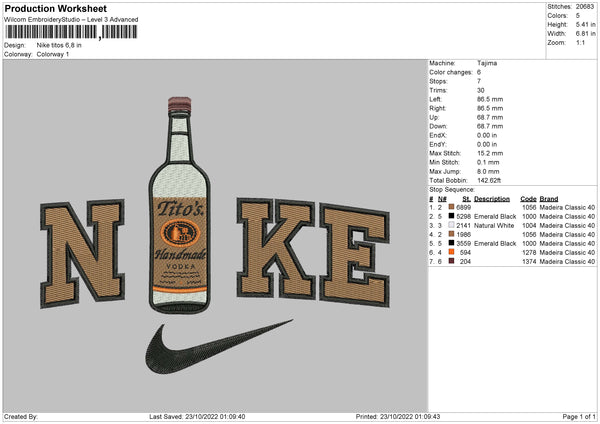
Task: Click the 'Production Worksheet' title
Action: coord(55,9)
